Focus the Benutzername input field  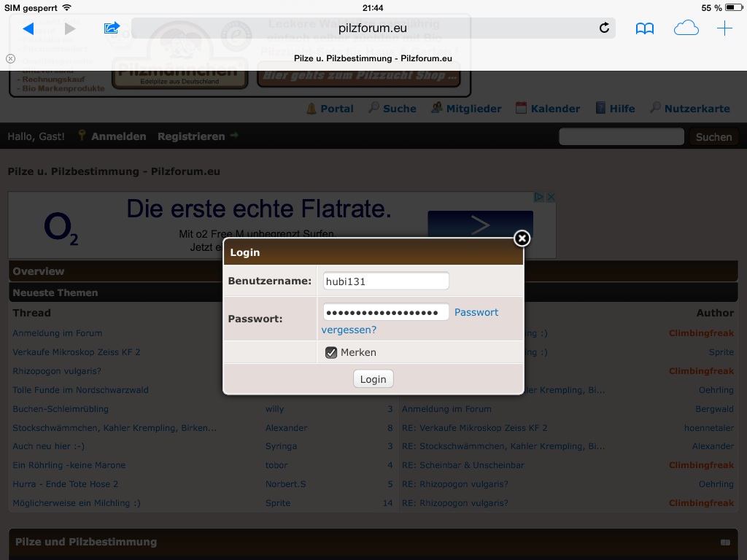(386, 281)
